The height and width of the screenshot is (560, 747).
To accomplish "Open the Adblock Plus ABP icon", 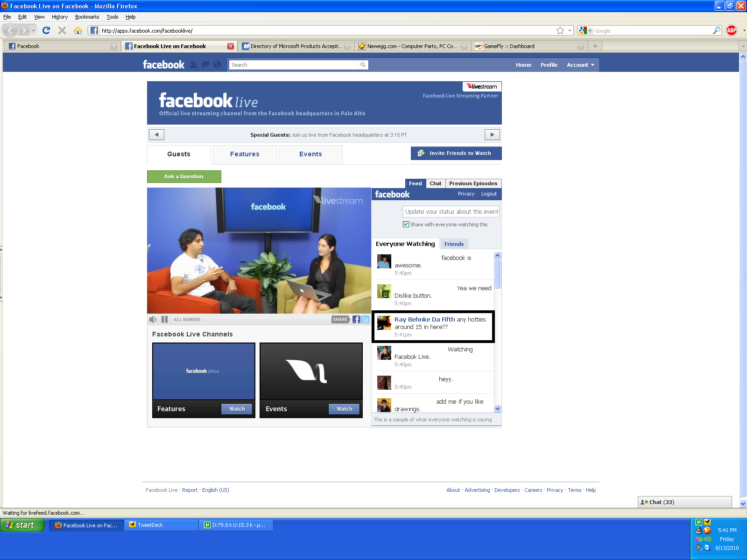I will pos(732,30).
